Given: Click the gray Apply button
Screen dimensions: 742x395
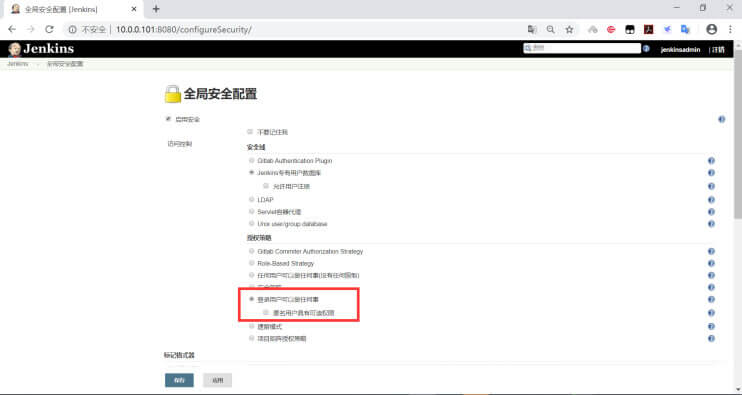Looking at the screenshot, I should pos(217,380).
